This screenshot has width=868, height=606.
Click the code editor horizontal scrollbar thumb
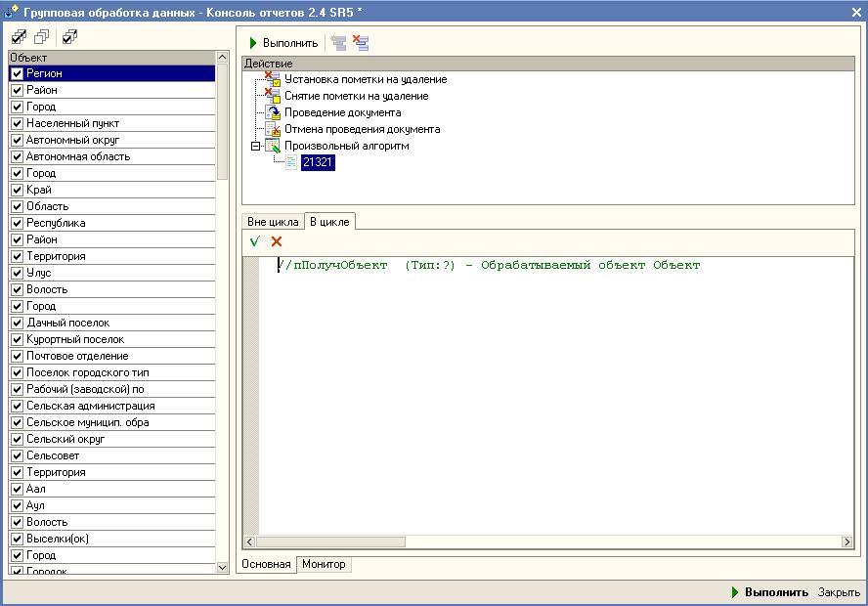click(330, 541)
